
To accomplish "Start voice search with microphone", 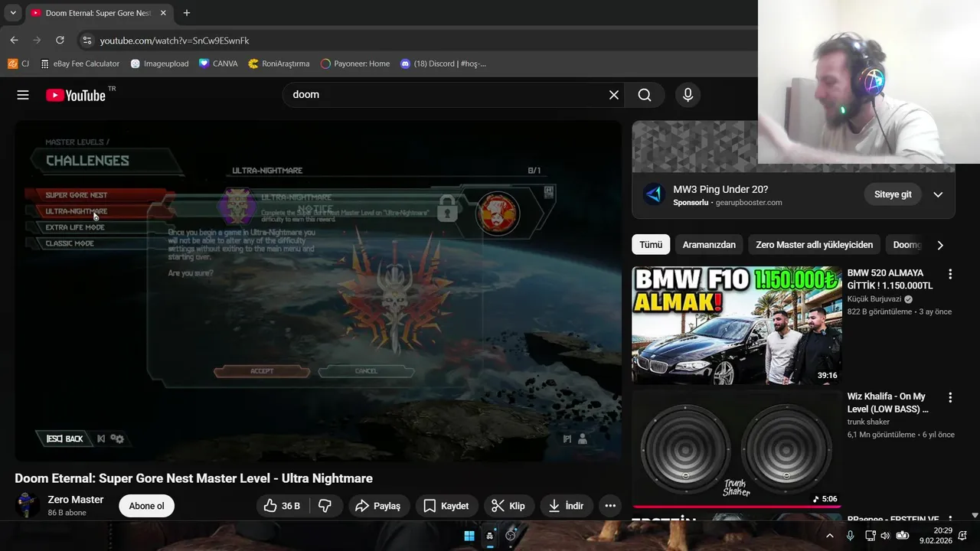I will click(x=688, y=95).
